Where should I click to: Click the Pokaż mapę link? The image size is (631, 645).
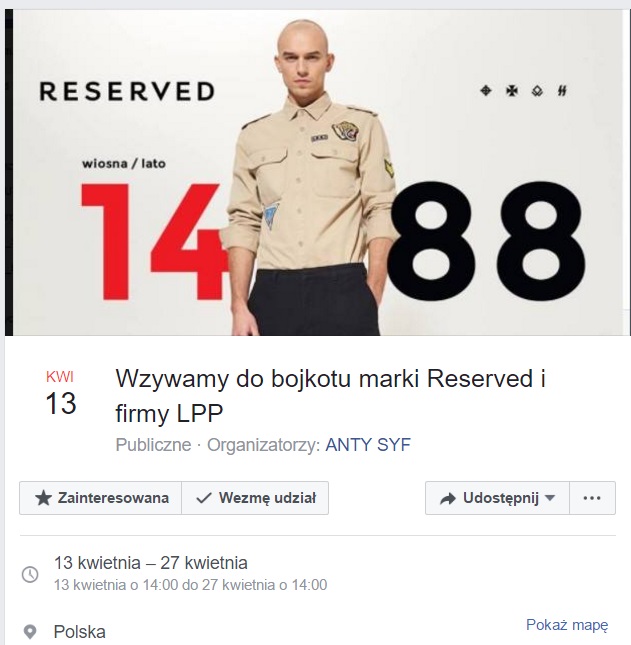click(x=567, y=625)
